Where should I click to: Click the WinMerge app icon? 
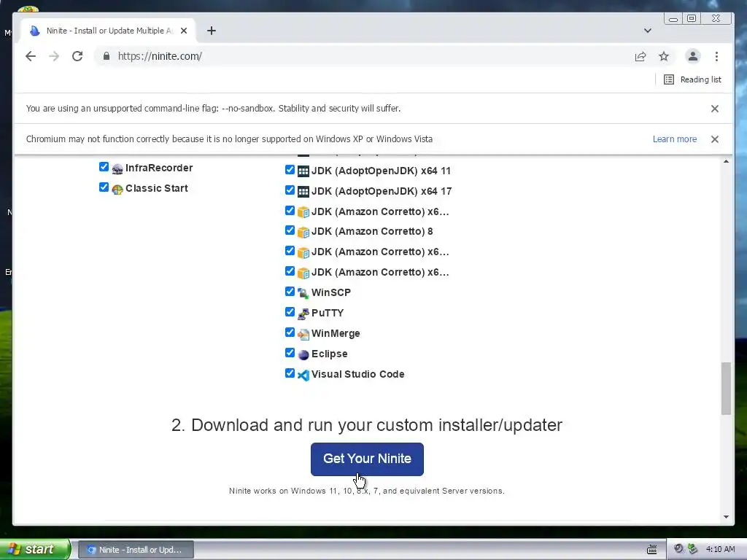pyautogui.click(x=303, y=334)
